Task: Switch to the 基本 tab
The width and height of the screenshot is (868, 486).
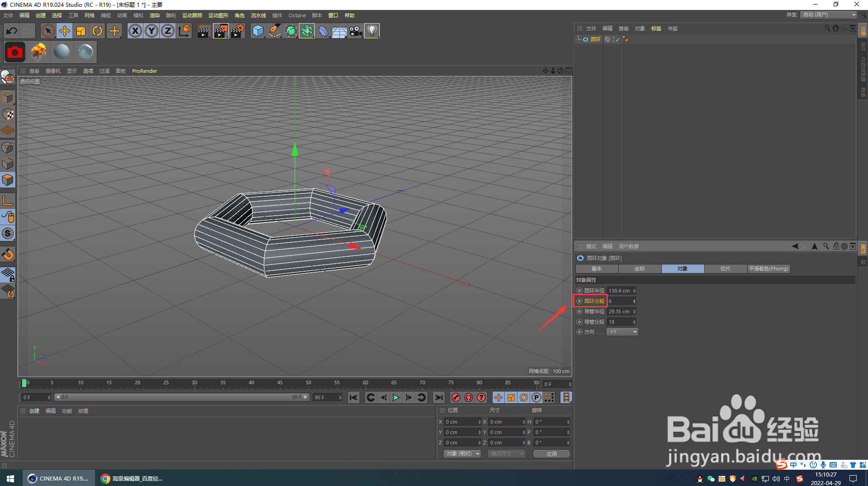Action: click(x=597, y=269)
